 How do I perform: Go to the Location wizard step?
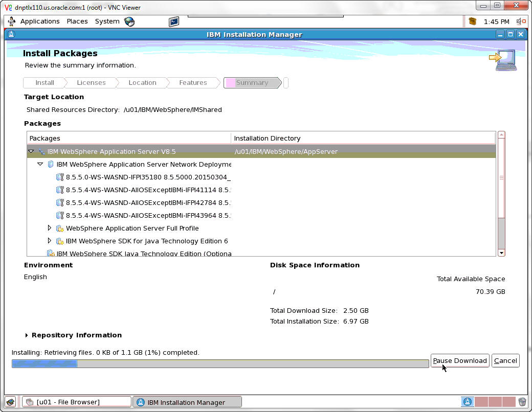[142, 83]
